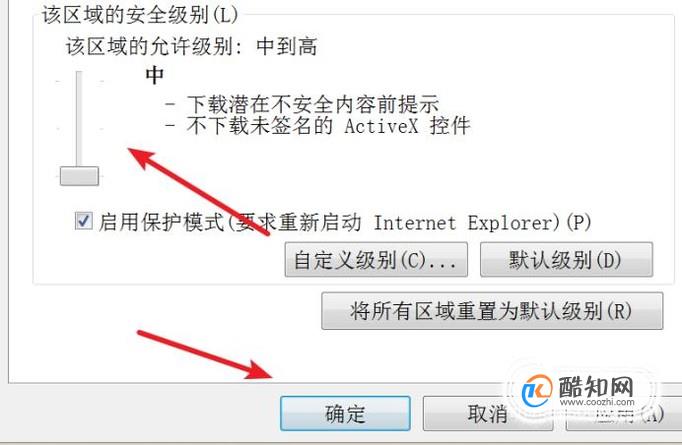Open 自定义级别(C)... settings

click(x=376, y=260)
